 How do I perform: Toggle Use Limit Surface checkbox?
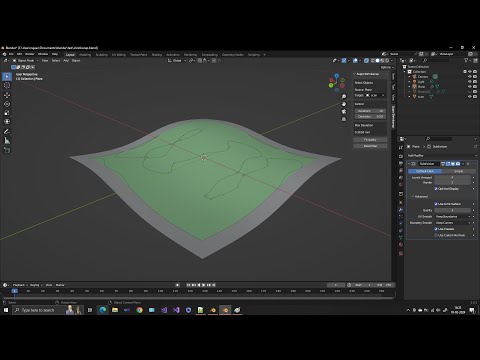coord(436,204)
